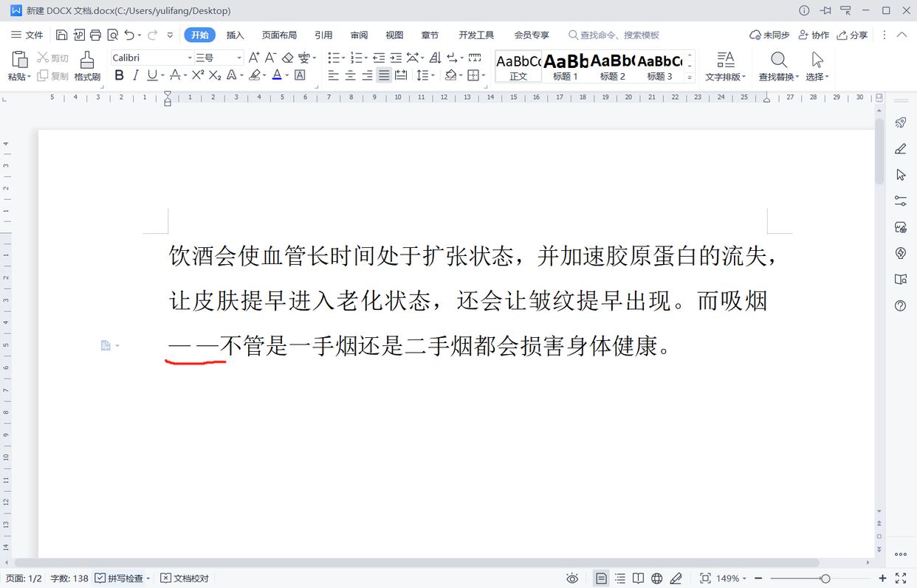
Task: Switch to the 引用 tab
Action: pyautogui.click(x=323, y=35)
